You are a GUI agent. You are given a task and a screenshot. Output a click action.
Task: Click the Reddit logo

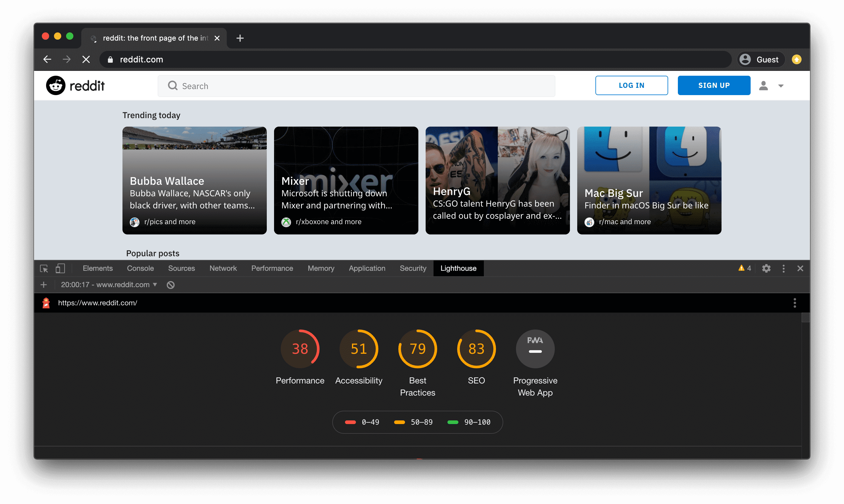pyautogui.click(x=75, y=86)
